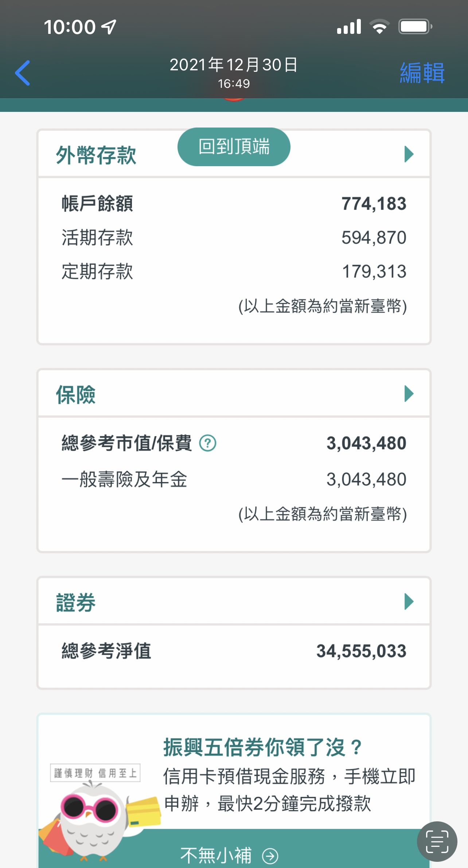Tap the location arrow in status bar
This screenshot has width=468, height=868.
109,27
